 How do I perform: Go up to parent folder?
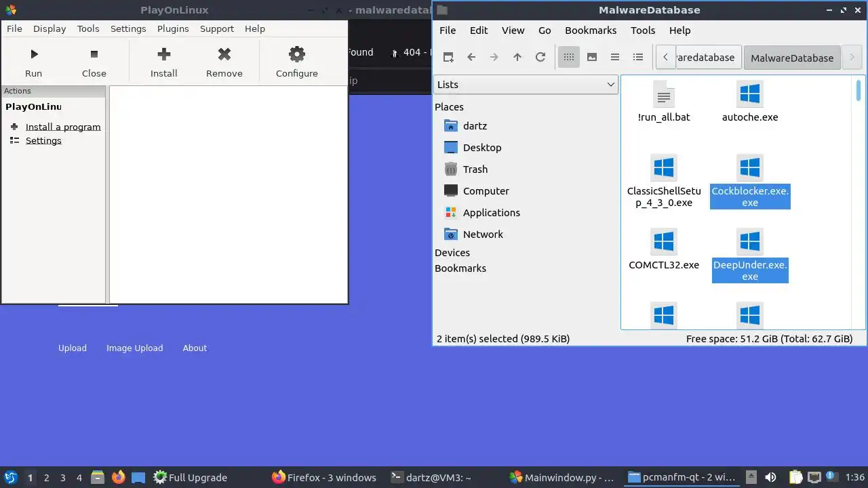pyautogui.click(x=517, y=57)
